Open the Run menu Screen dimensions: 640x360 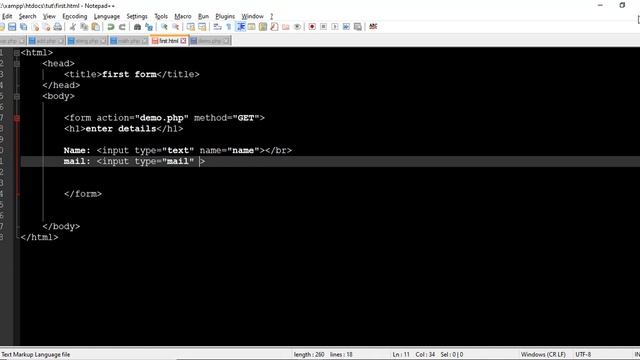(203, 16)
